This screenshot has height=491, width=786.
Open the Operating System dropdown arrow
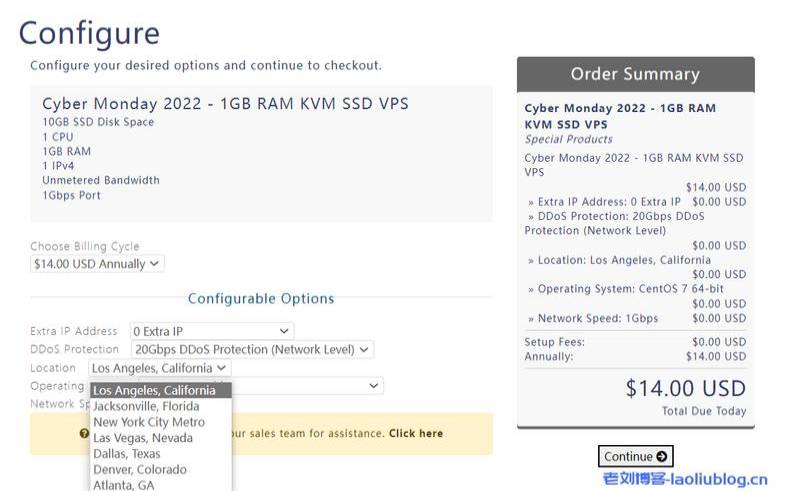click(374, 386)
